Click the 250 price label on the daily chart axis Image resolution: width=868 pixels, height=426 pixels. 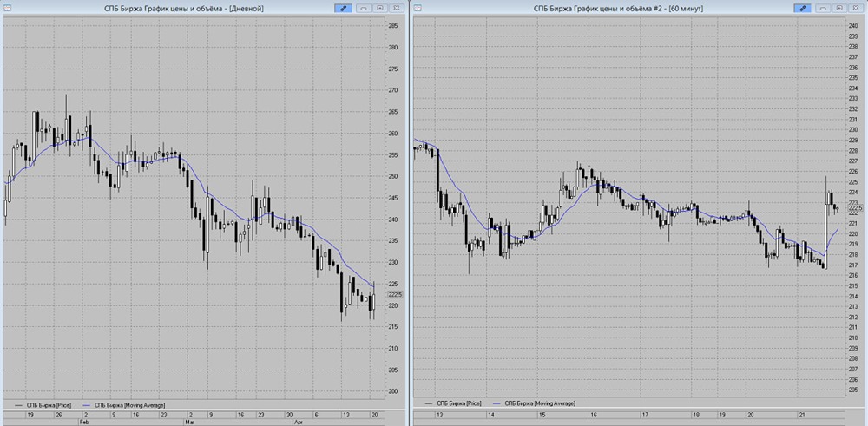(x=393, y=176)
